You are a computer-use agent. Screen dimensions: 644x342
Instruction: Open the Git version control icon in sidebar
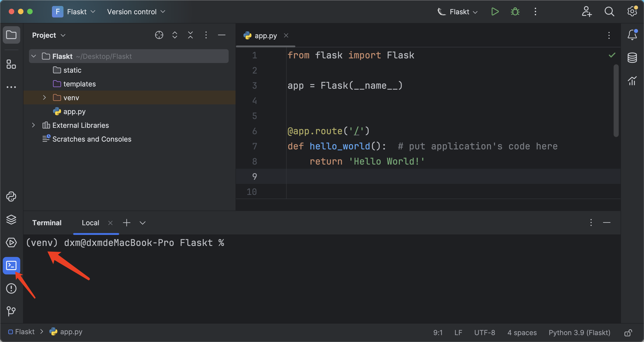[11, 311]
